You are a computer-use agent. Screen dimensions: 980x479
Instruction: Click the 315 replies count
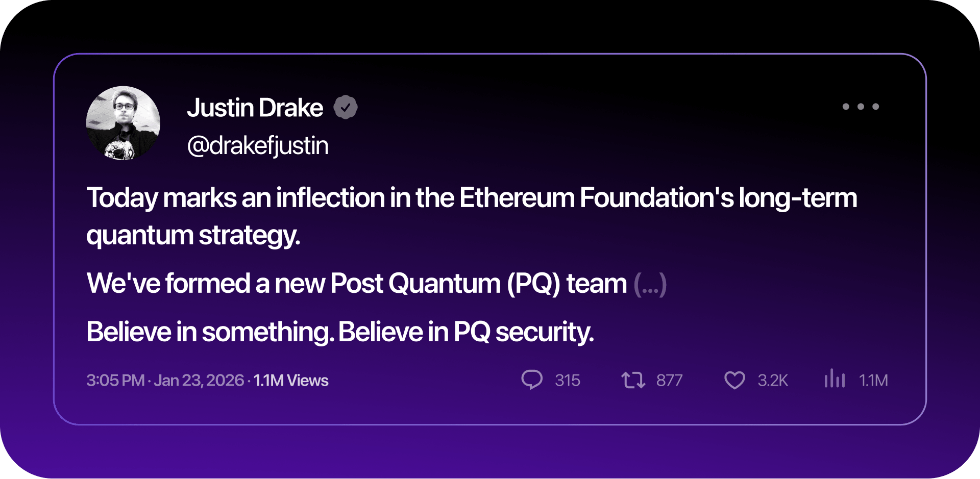tap(568, 381)
